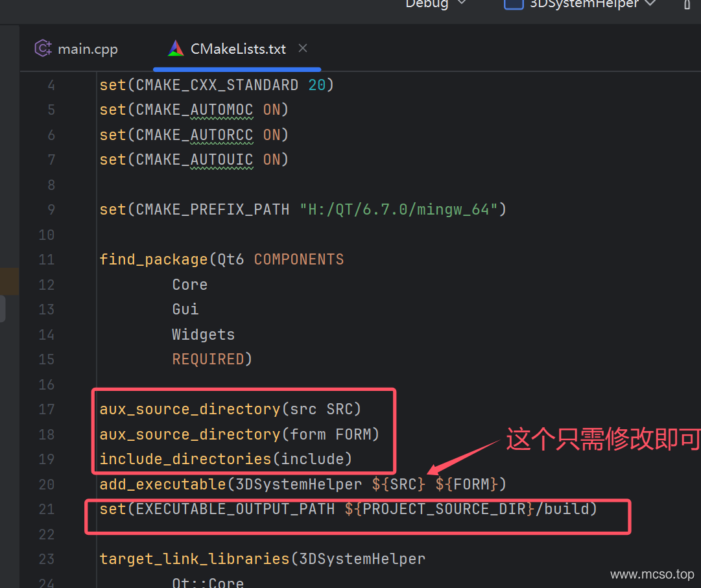The height and width of the screenshot is (588, 701).
Task: Click CMAKE_AUTOUIC on line 7
Action: (x=194, y=159)
